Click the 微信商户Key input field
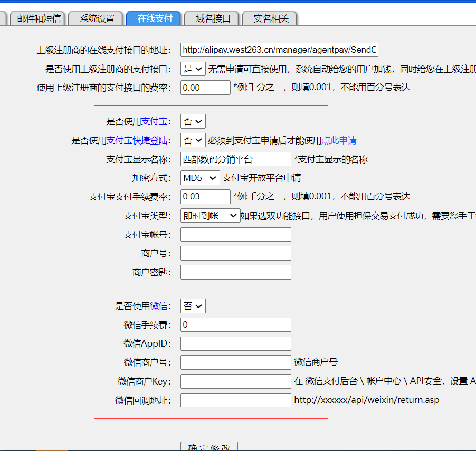476x451 pixels. point(235,381)
